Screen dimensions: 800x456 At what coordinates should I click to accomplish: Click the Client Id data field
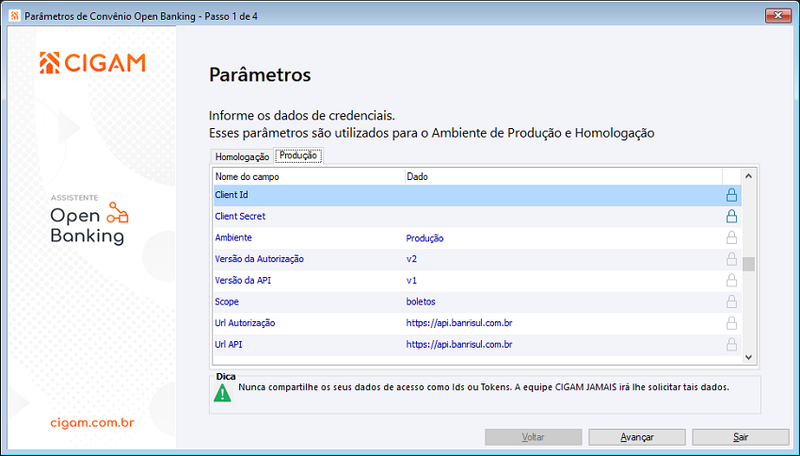563,195
